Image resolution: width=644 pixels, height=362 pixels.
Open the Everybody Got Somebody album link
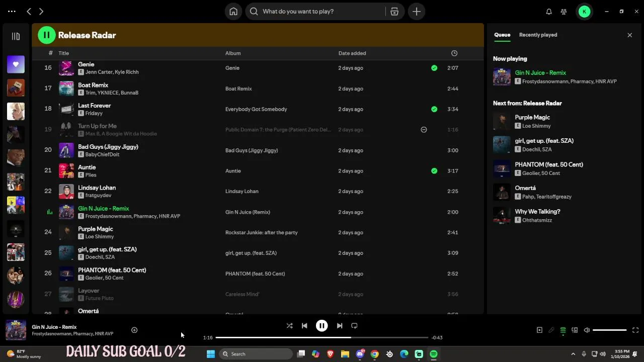tap(256, 109)
